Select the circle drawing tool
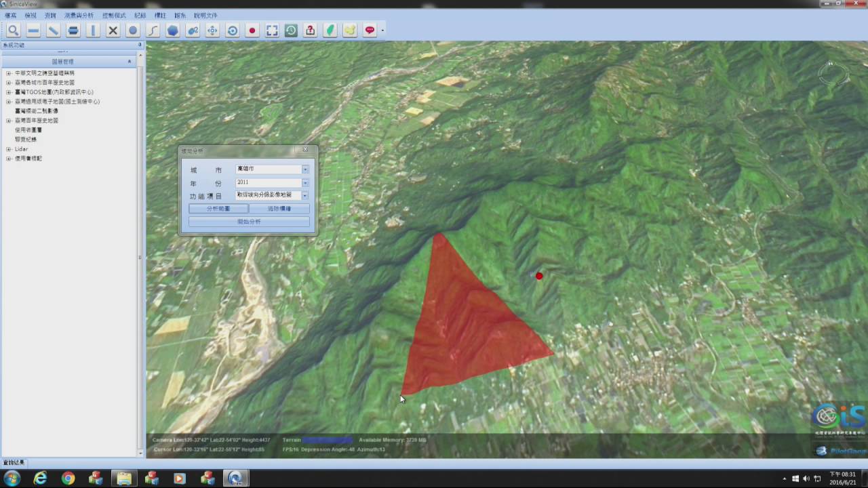 (x=133, y=30)
